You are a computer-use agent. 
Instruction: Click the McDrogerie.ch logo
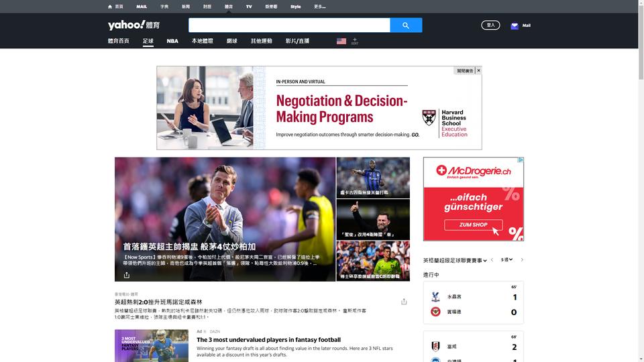pos(474,171)
